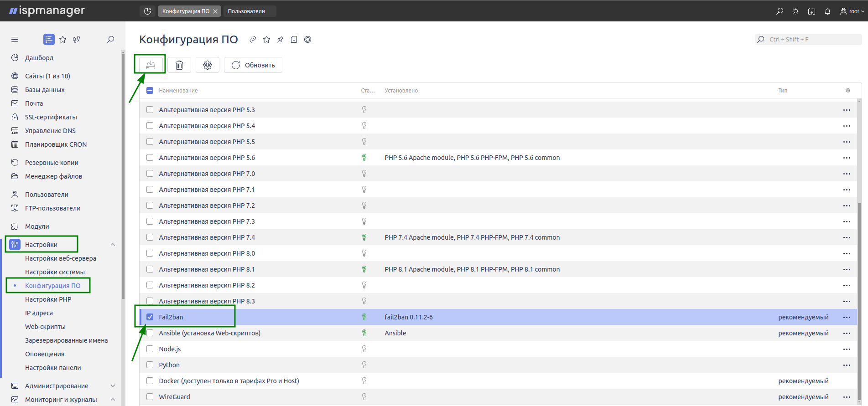Open the notifications bell icon
Screen dimensions: 868x406
pyautogui.click(x=827, y=11)
